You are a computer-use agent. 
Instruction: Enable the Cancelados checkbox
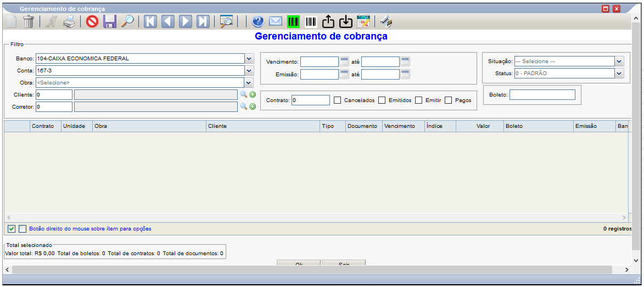pyautogui.click(x=338, y=100)
